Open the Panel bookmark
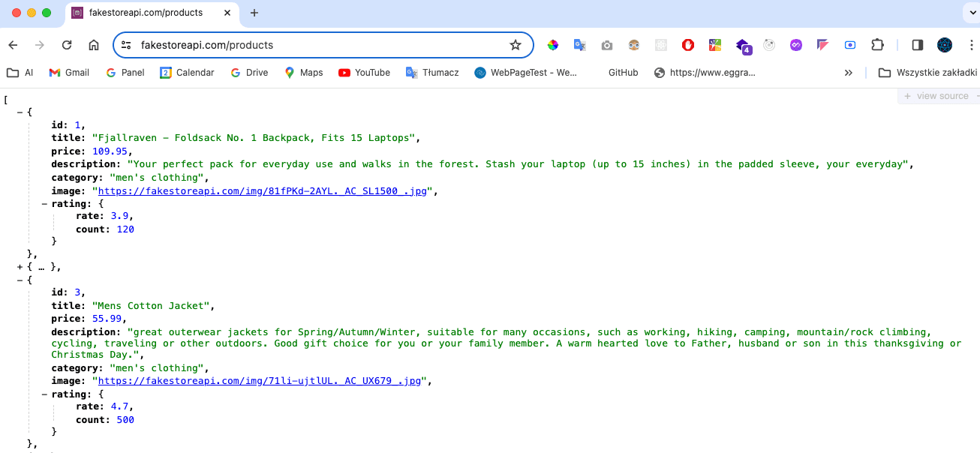The height and width of the screenshot is (453, 980). (x=125, y=73)
